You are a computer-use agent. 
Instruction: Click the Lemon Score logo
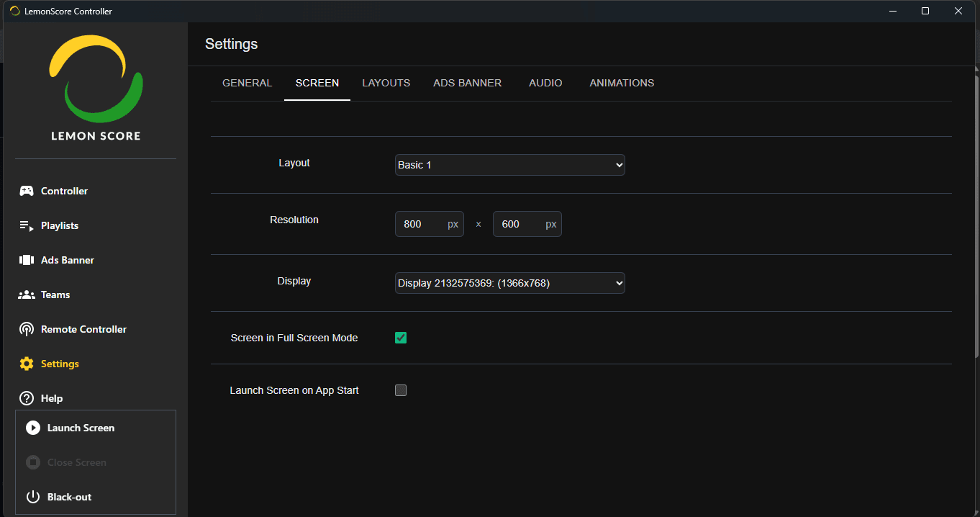96,86
